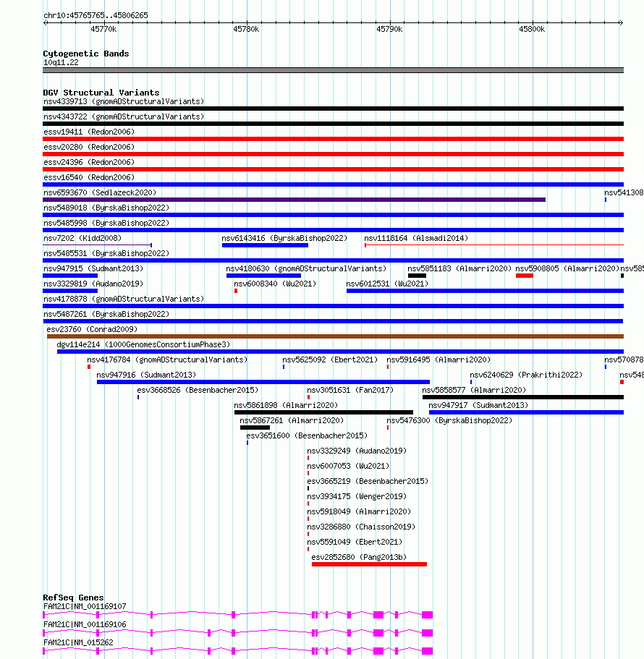The image size is (644, 659).
Task: Open nsv5591049 Ebert2021 variant label
Action: pyautogui.click(x=355, y=542)
